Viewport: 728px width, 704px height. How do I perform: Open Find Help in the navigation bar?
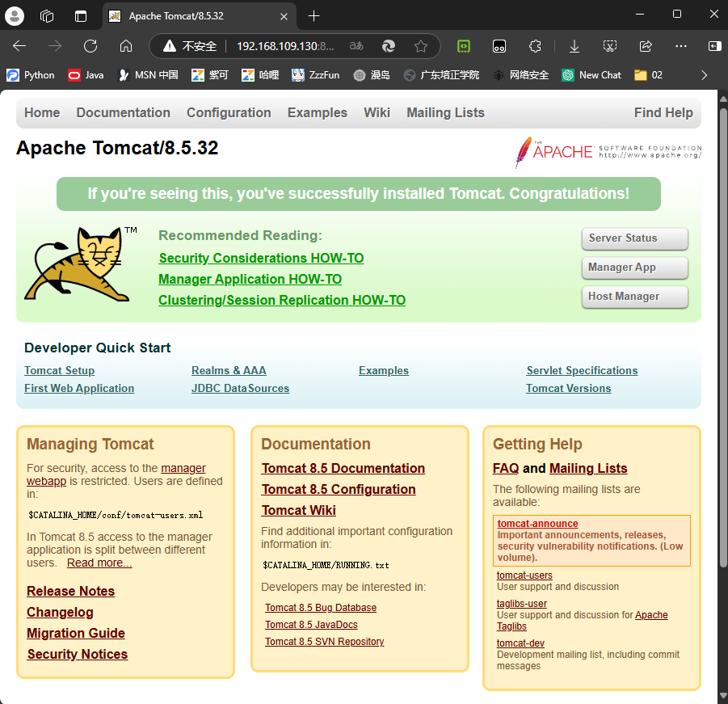pyautogui.click(x=663, y=113)
